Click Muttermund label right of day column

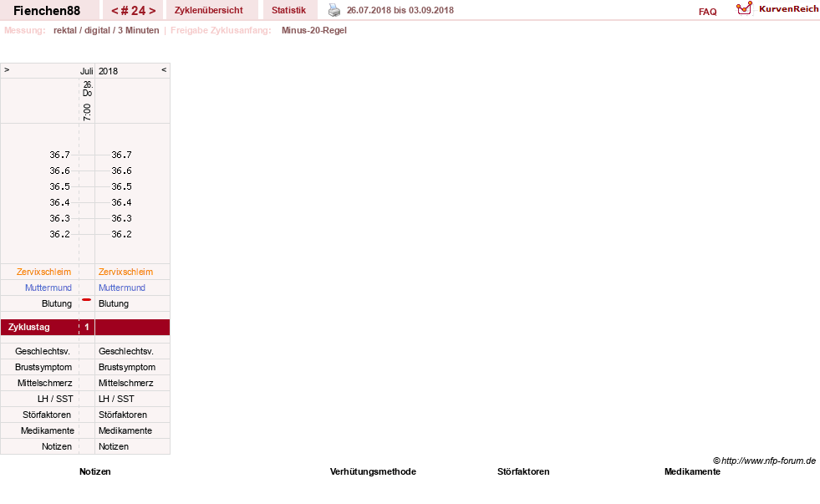[x=122, y=288]
